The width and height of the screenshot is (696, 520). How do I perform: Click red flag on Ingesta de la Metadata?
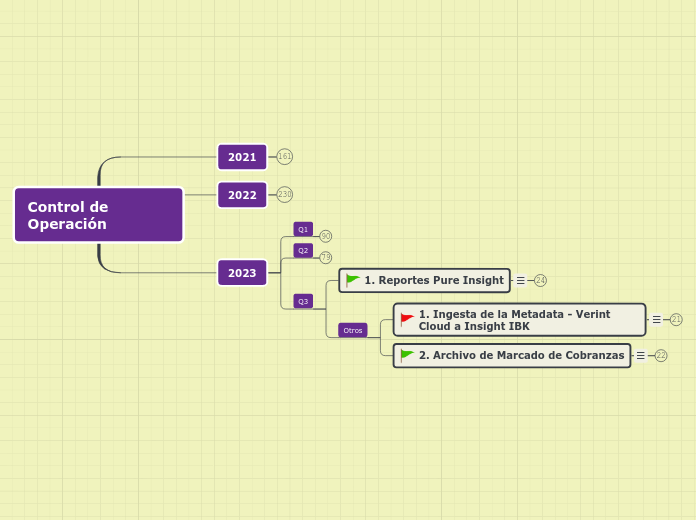(x=407, y=319)
